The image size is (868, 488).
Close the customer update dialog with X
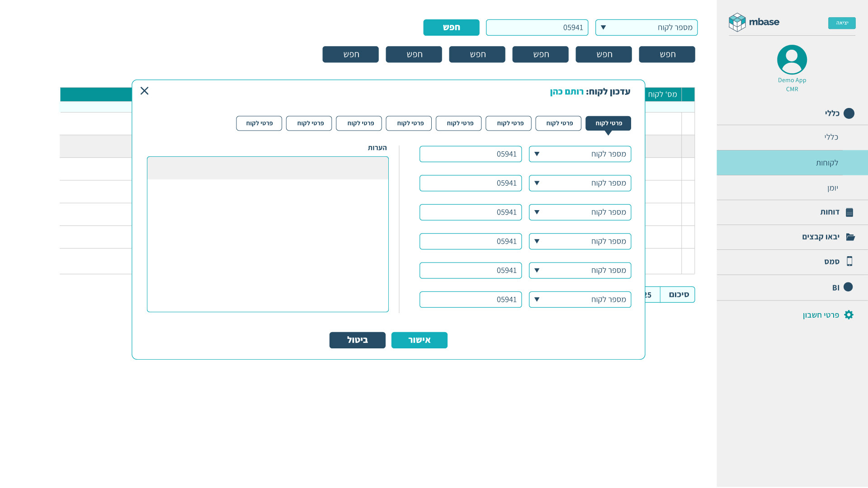[x=144, y=91]
